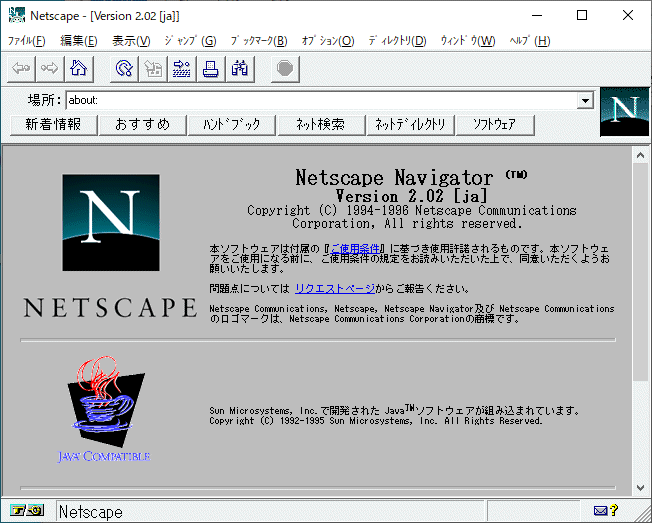
Task: Click the Netscape N throbber logo
Action: point(625,111)
